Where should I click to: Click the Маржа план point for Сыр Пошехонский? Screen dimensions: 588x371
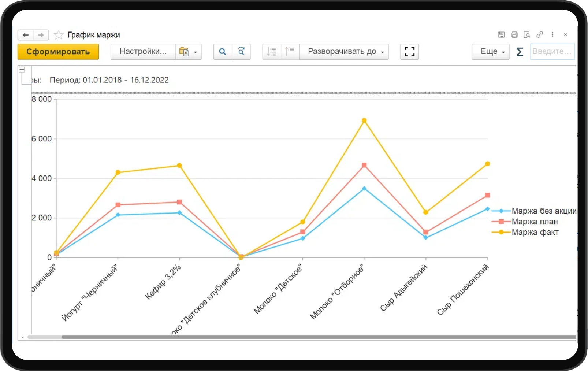487,195
